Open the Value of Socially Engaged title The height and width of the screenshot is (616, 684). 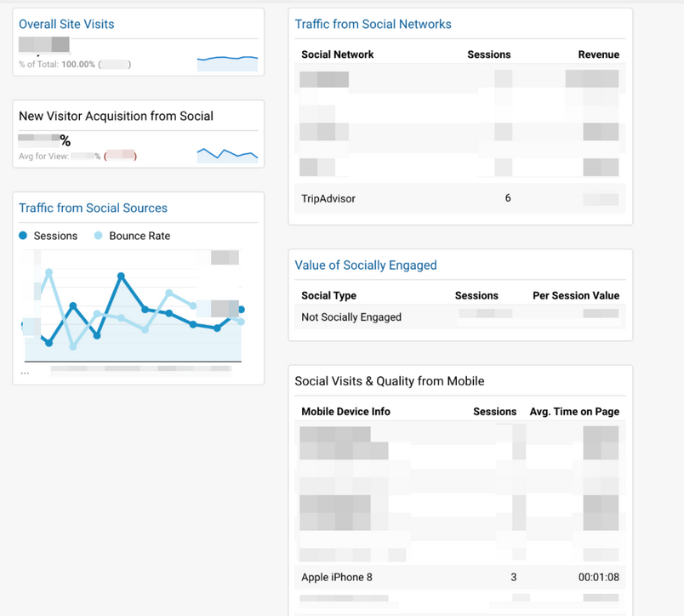click(365, 265)
